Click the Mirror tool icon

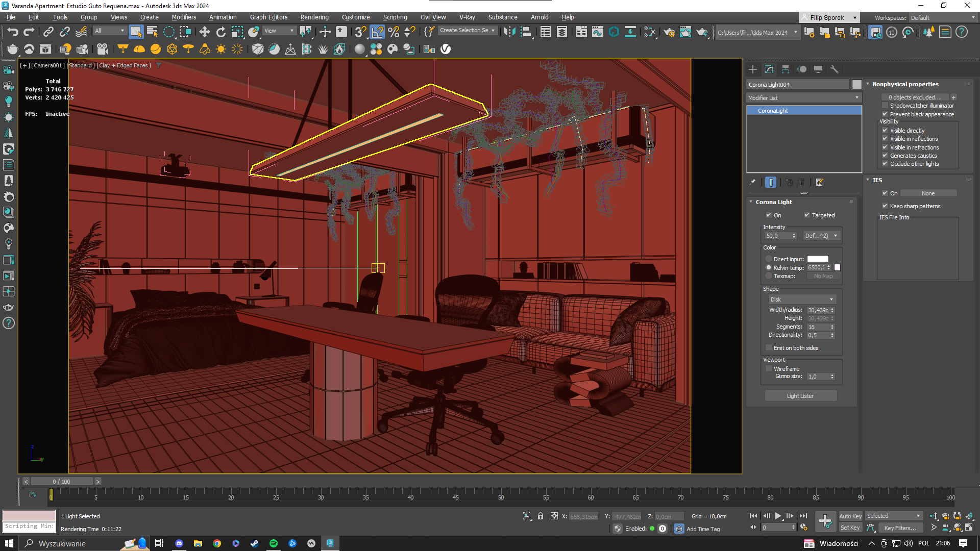[x=509, y=32]
